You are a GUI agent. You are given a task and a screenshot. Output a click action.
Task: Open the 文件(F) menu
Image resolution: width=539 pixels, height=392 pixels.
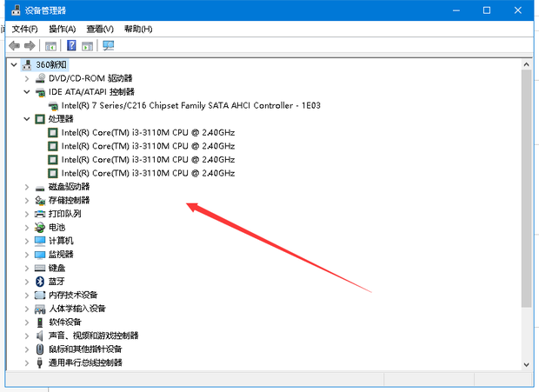(x=24, y=29)
